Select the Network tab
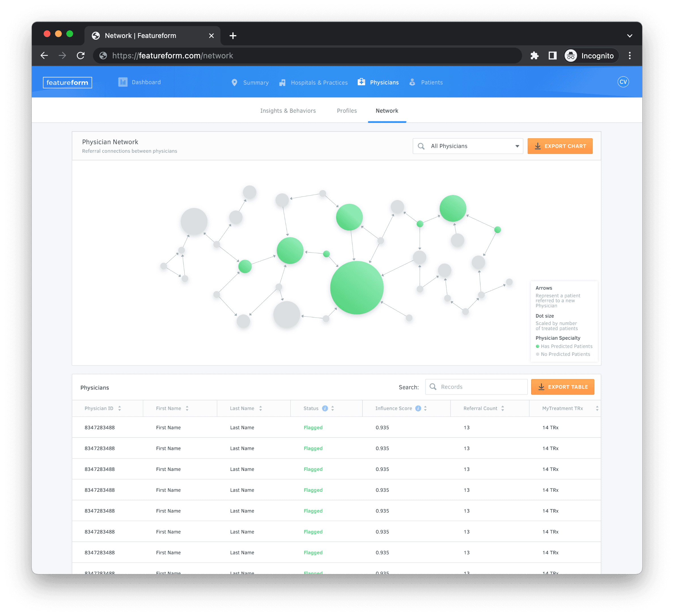Viewport: 674px width, 616px height. pyautogui.click(x=387, y=111)
